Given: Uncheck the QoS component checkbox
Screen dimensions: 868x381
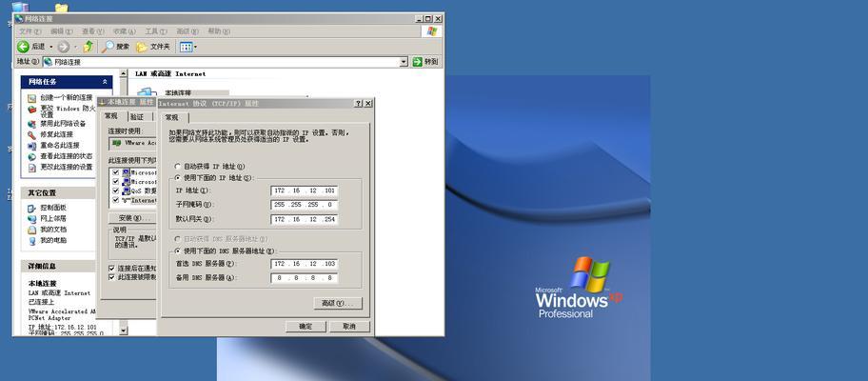Looking at the screenshot, I should coord(116,190).
